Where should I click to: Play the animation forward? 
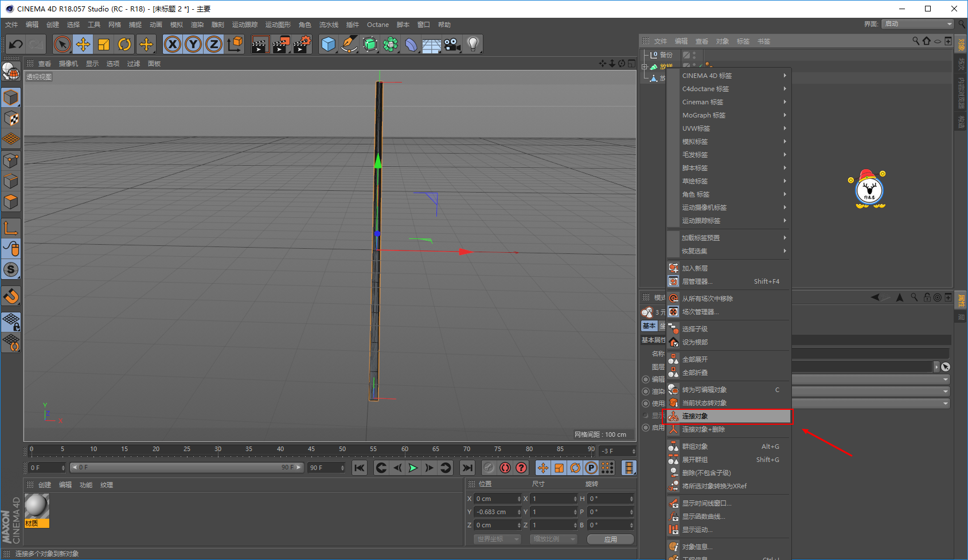[x=413, y=468]
